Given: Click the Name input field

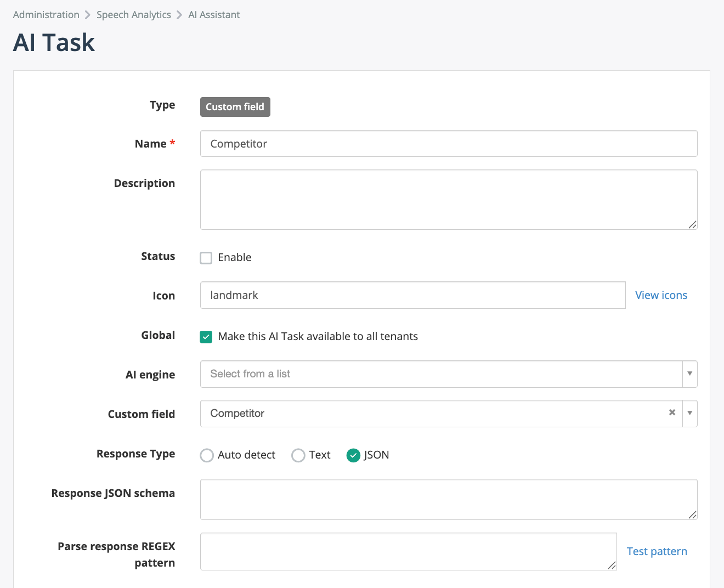Looking at the screenshot, I should (x=448, y=144).
